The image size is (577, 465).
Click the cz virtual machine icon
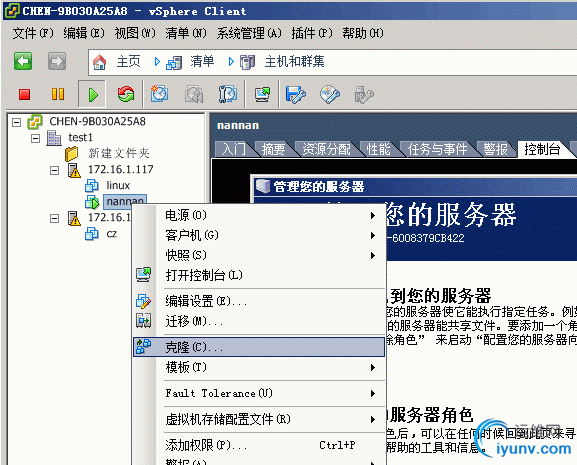click(x=92, y=234)
